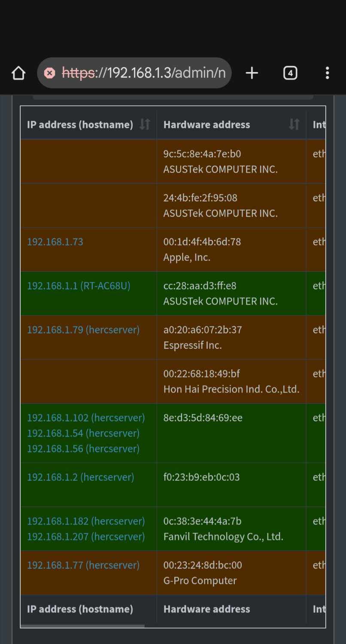346x644 pixels.
Task: Click the bottom footer "Hardware address" label
Action: [x=206, y=609]
